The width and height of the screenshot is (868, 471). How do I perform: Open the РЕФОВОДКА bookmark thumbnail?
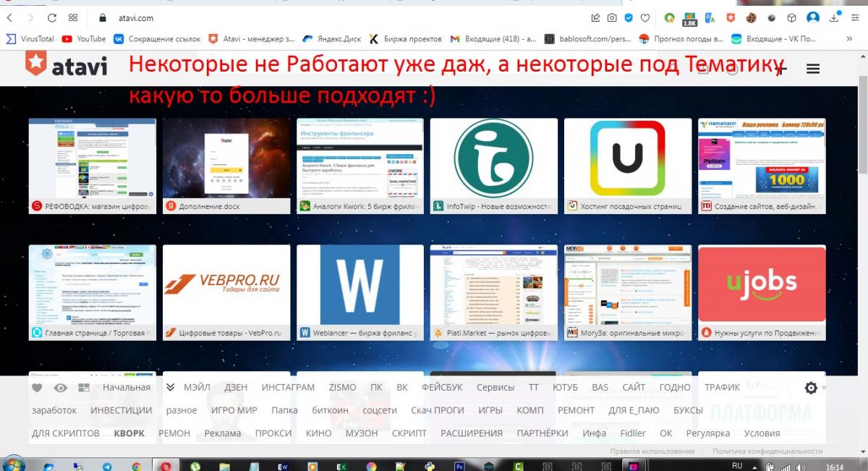coord(92,166)
